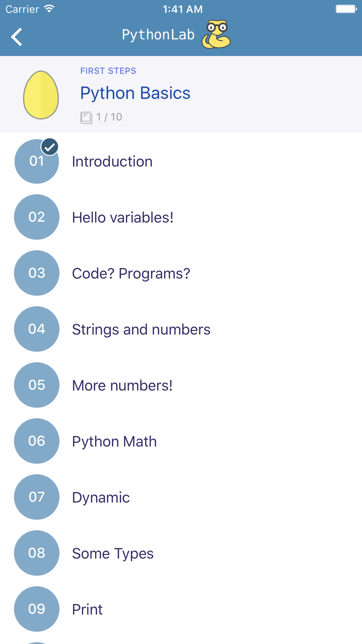Collapse the Python Basics course header
This screenshot has width=362, height=644.
coord(135,93)
